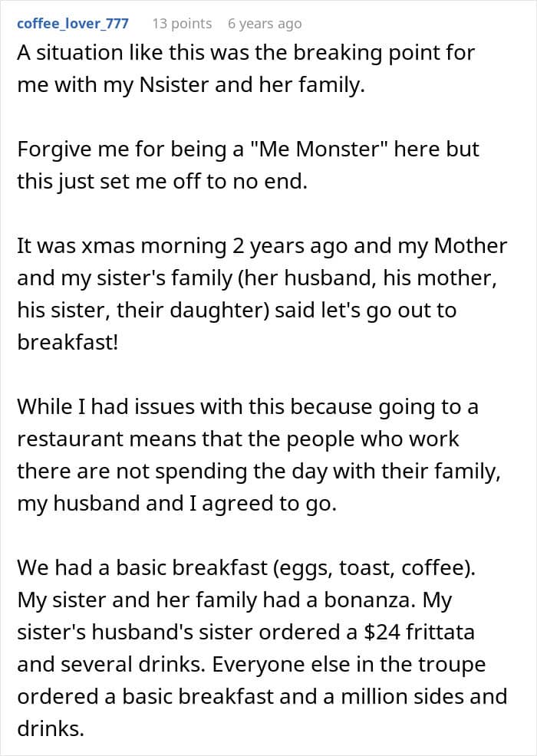Click the 6 years ago timestamp
The height and width of the screenshot is (756, 537).
coord(265,23)
